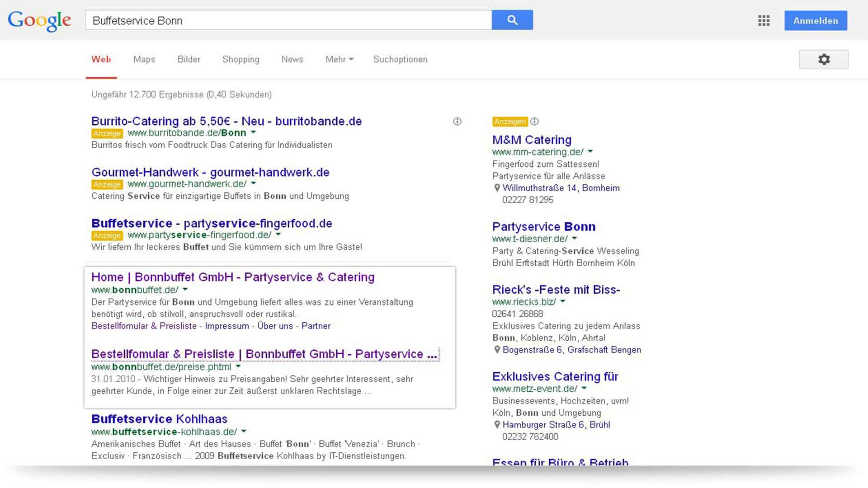Click address Hamburger Straße 6, Brühl
The height and width of the screenshot is (488, 868).
point(556,425)
